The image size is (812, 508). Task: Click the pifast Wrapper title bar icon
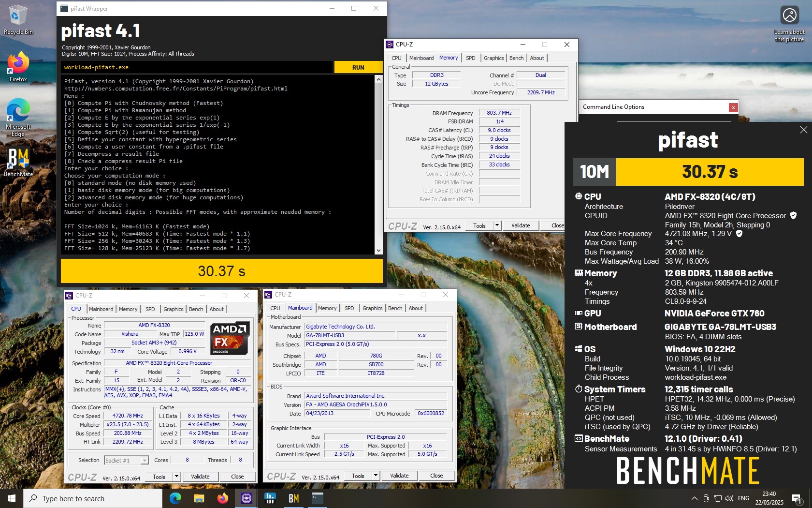click(64, 9)
